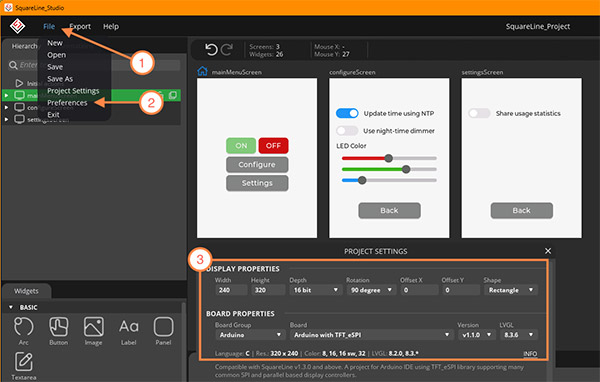This screenshot has width=600, height=382.
Task: Click the red LED color slider knob
Action: point(388,158)
